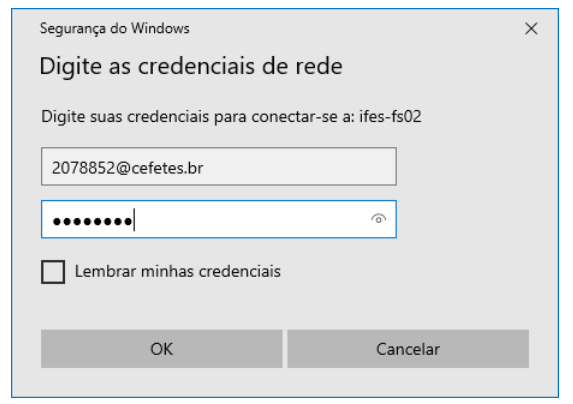Click blank dialog area above the OK button

coord(162,307)
